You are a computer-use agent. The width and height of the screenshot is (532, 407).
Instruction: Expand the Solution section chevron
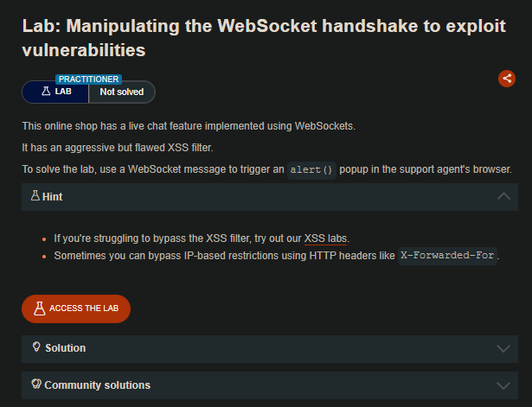505,348
